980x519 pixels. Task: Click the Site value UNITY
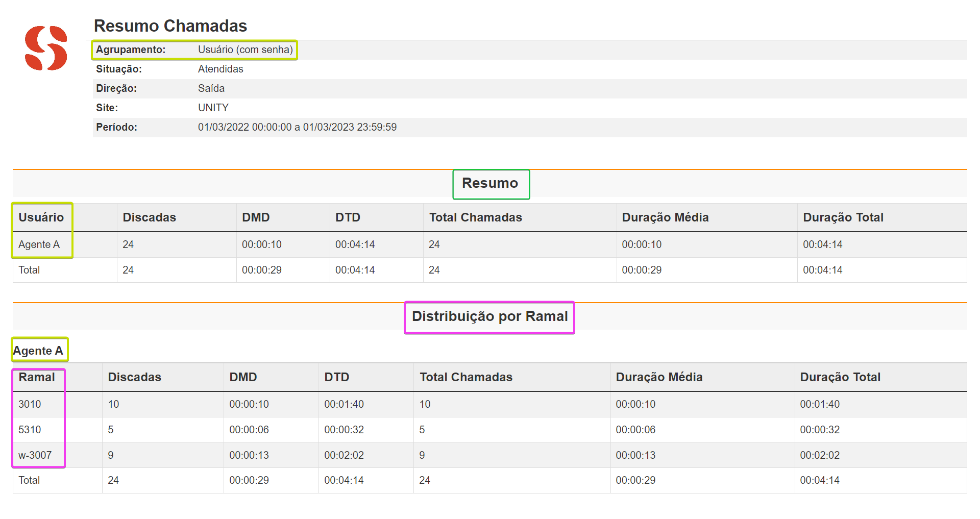tap(213, 108)
